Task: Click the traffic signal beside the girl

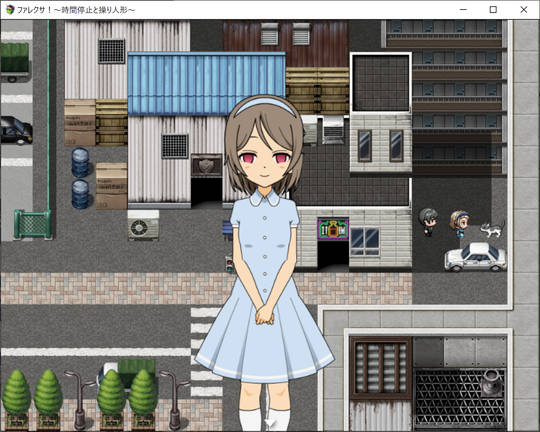Action: pos(230,264)
